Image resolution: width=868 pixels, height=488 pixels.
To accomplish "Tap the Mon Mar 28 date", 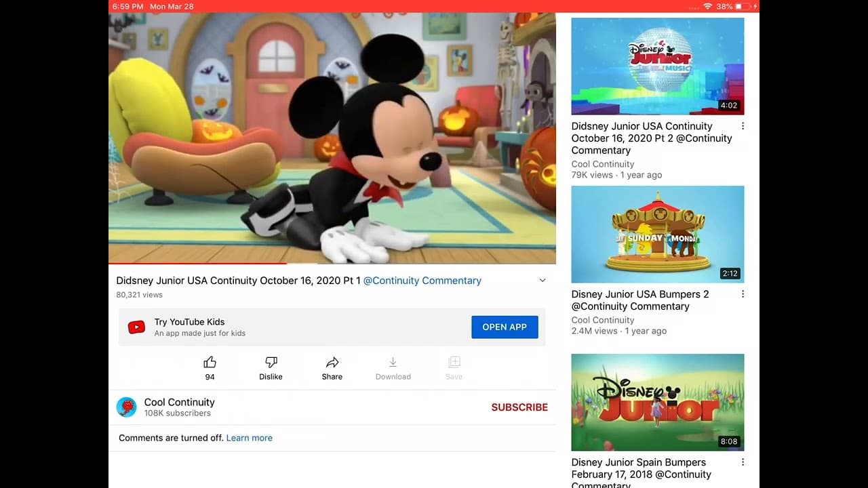I will (172, 6).
